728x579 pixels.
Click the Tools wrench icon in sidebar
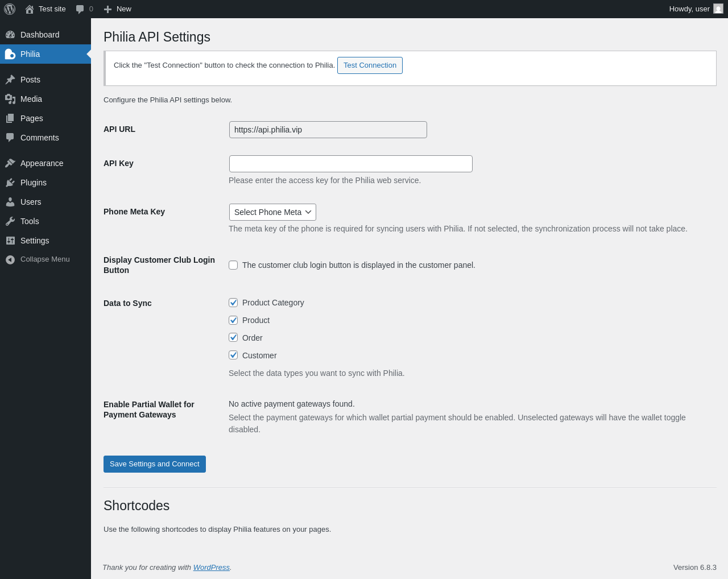tap(10, 221)
